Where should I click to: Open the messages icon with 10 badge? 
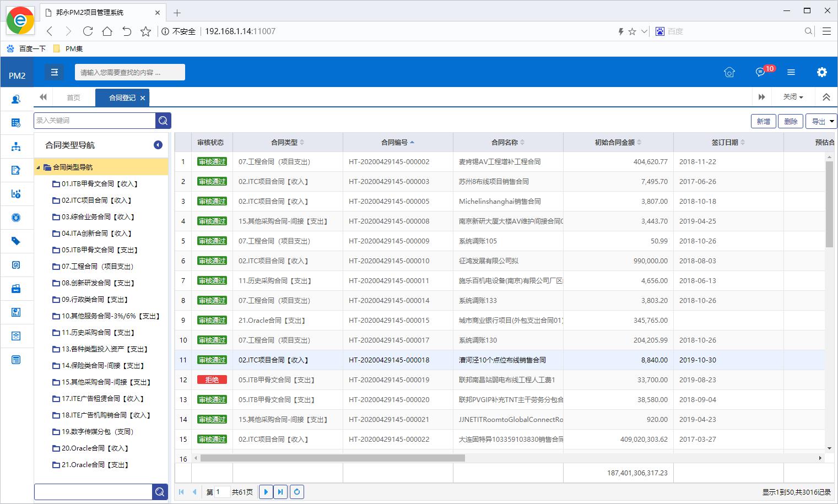tap(760, 72)
